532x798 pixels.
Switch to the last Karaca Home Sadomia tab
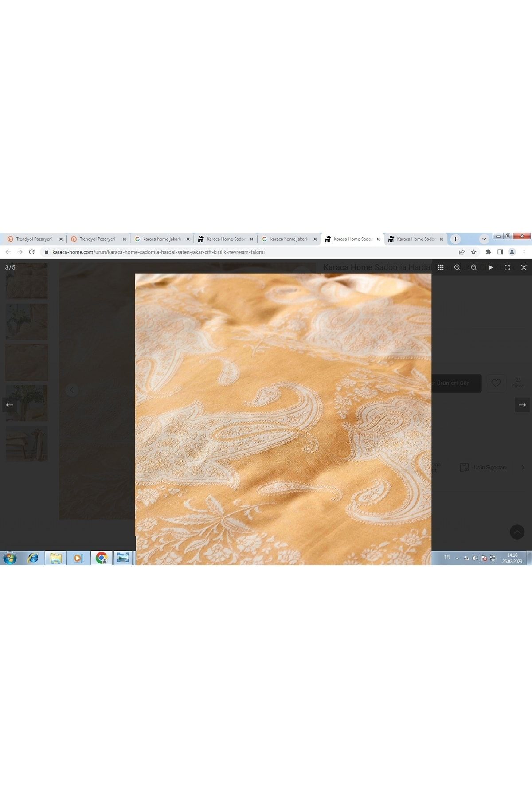click(416, 239)
